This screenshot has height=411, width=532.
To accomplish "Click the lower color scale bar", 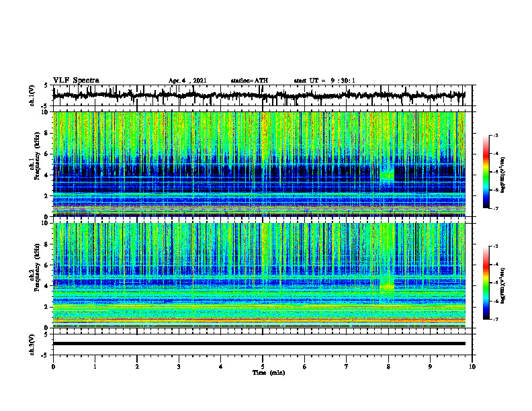I will click(486, 283).
